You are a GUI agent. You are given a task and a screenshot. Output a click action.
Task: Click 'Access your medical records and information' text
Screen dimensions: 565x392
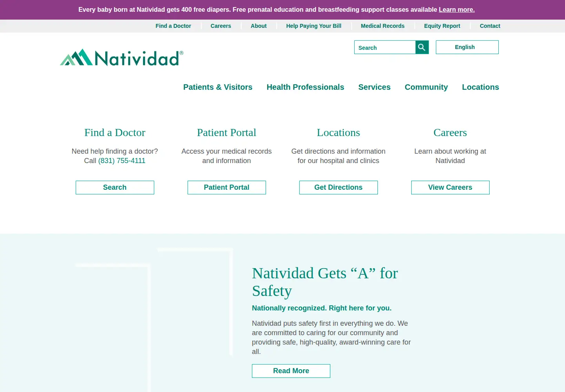coord(227,156)
